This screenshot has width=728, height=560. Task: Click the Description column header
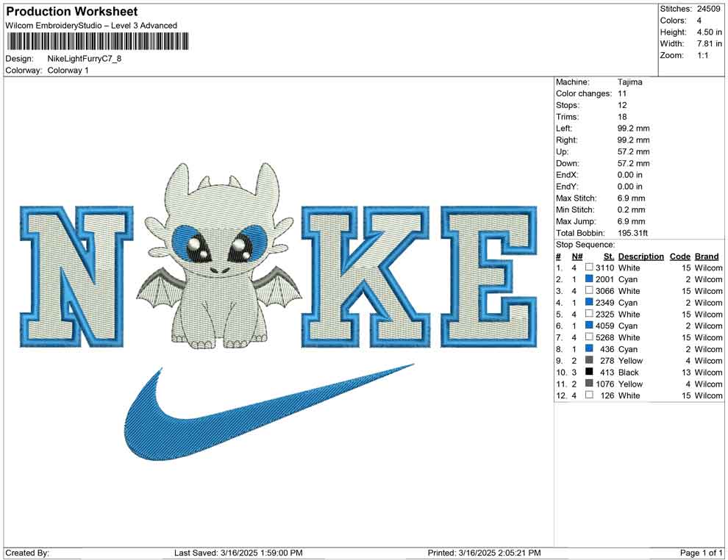[x=640, y=256]
